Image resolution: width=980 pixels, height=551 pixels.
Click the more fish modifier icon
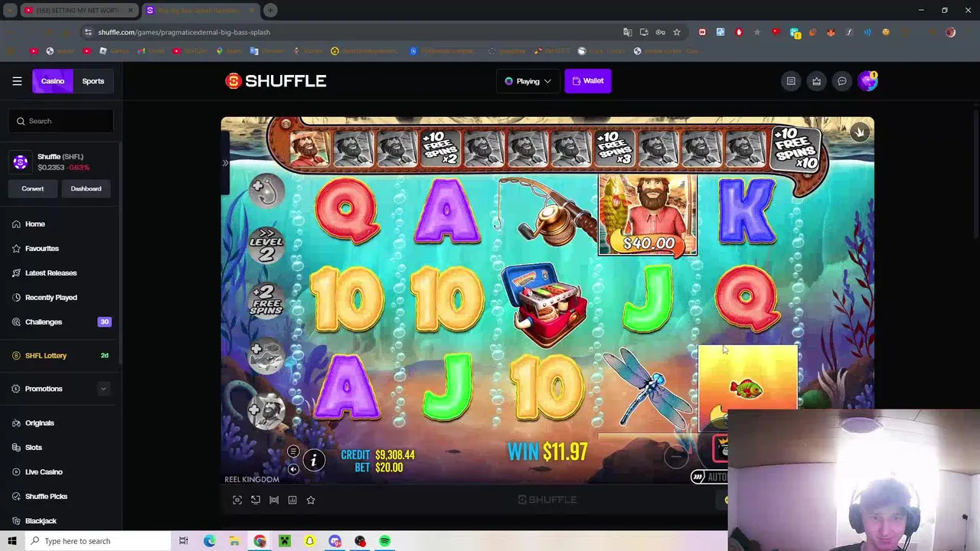point(266,357)
